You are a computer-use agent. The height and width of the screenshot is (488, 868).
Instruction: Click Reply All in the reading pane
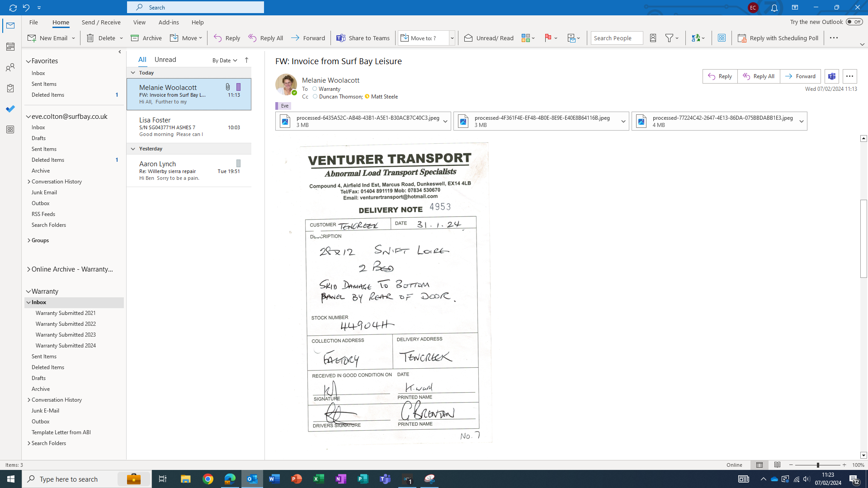point(759,76)
